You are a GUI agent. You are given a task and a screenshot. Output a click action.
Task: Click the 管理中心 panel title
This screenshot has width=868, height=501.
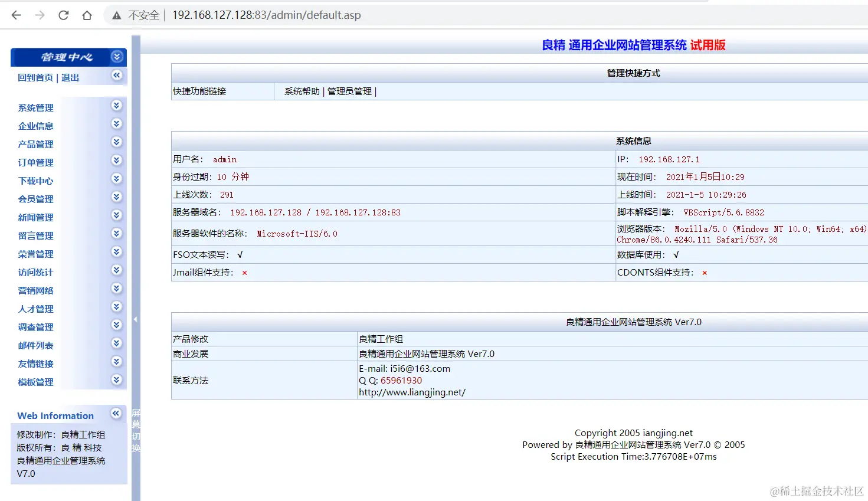click(67, 57)
